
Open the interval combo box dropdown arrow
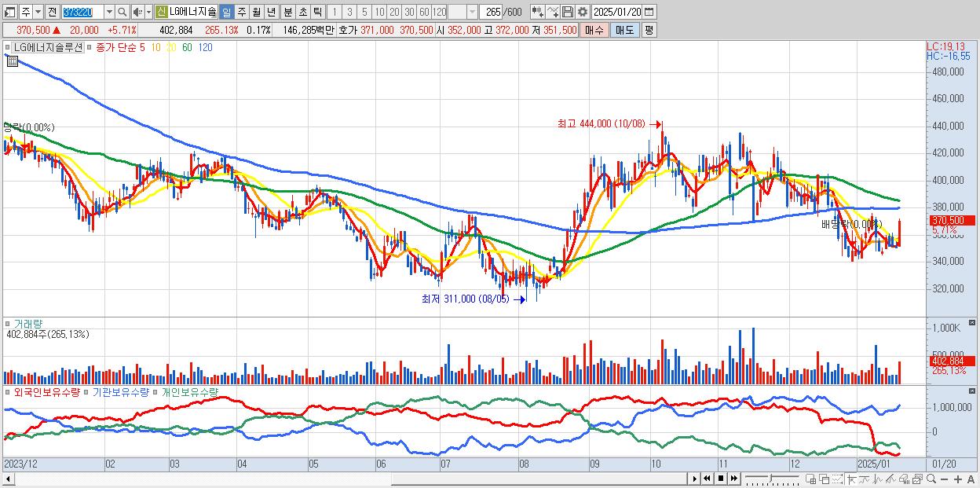(472, 13)
